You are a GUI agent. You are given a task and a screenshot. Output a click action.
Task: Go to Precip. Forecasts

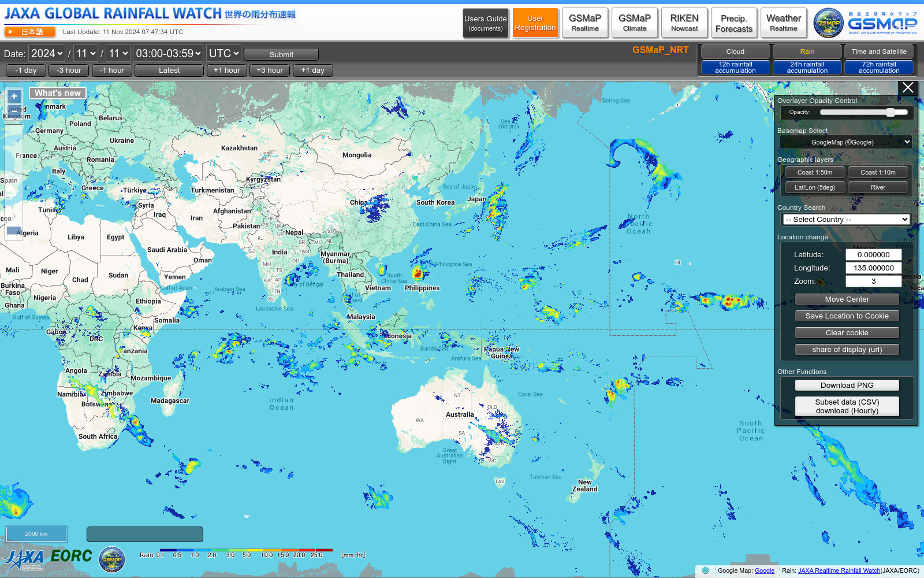click(x=734, y=23)
